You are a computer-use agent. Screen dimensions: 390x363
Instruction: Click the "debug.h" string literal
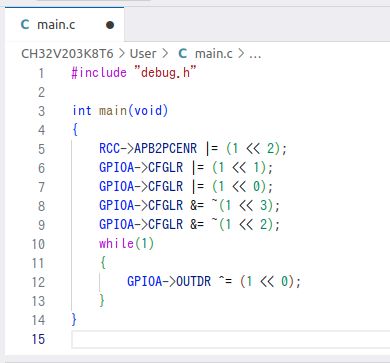(165, 72)
